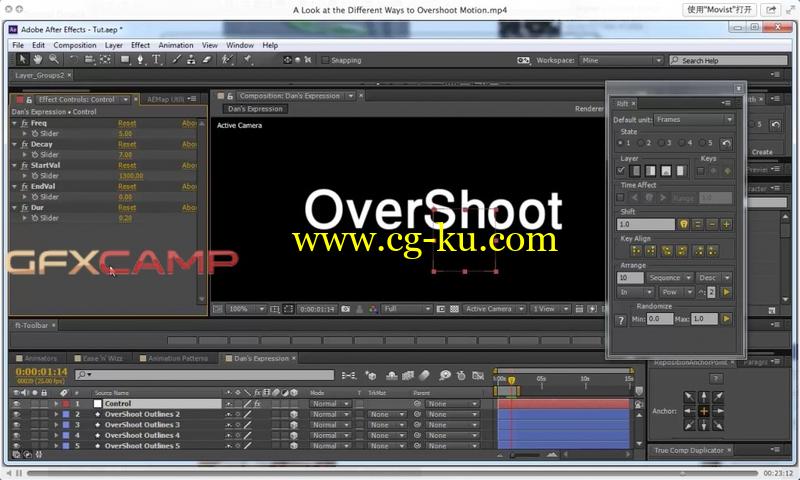
Task: Select the Puppet Pin tool
Action: (247, 60)
